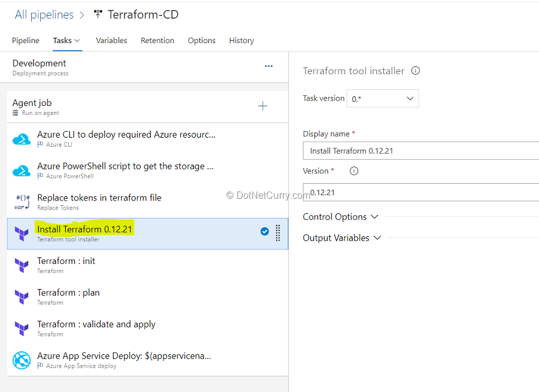Click the Terraform tool installer task icon
This screenshot has width=539, height=392.
(x=22, y=233)
